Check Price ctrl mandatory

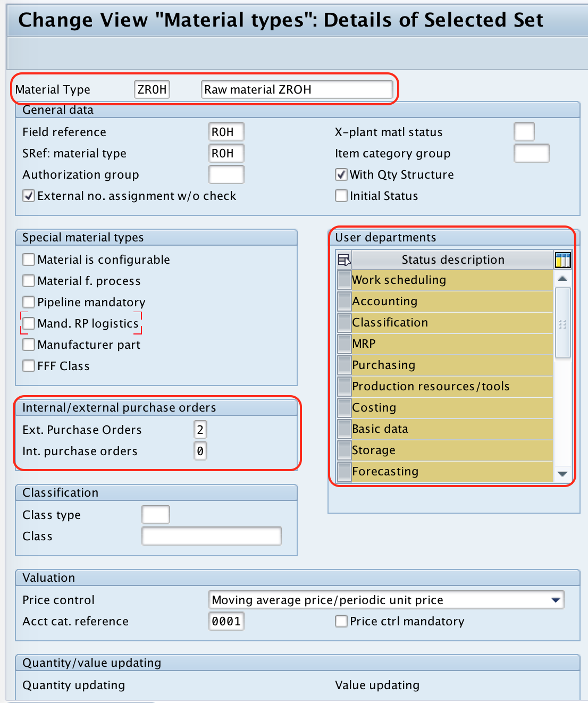click(x=341, y=621)
